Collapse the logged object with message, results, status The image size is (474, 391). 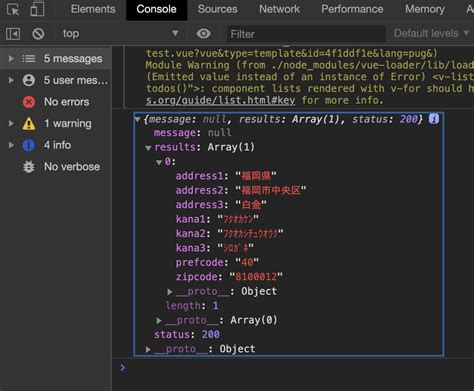(x=137, y=119)
